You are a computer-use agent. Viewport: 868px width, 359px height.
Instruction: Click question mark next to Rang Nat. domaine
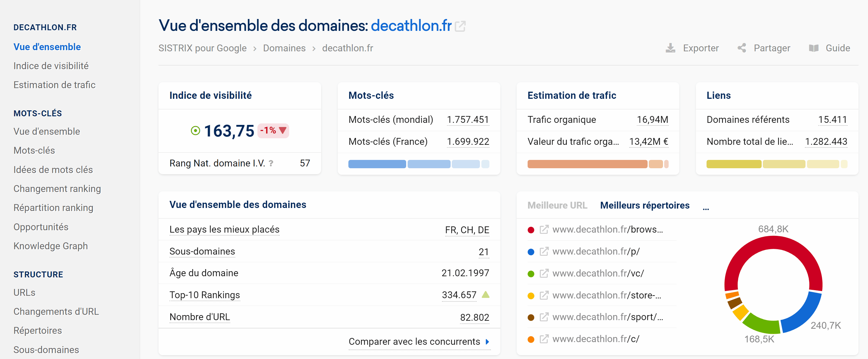[x=271, y=164]
